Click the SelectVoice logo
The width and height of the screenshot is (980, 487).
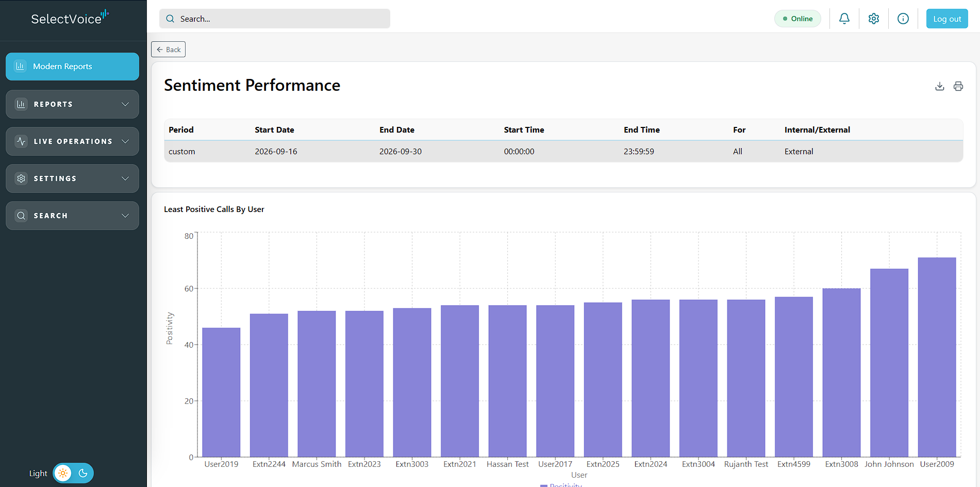click(x=70, y=18)
